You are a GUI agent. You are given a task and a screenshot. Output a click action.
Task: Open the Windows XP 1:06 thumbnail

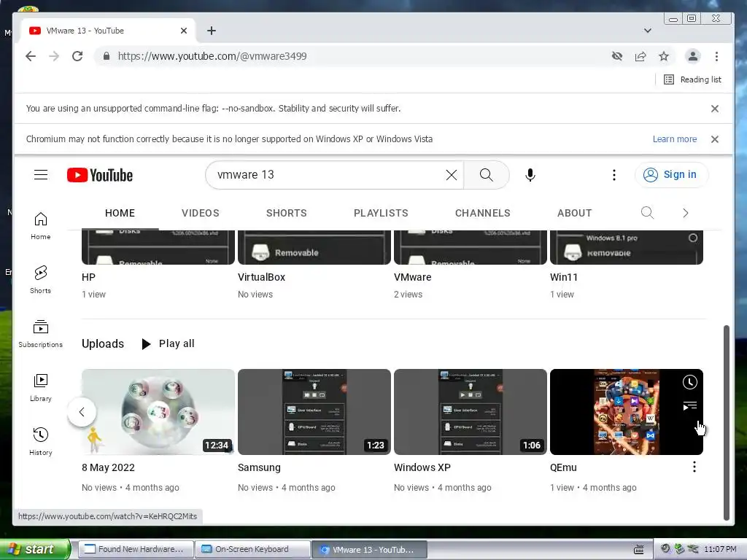pos(471,412)
